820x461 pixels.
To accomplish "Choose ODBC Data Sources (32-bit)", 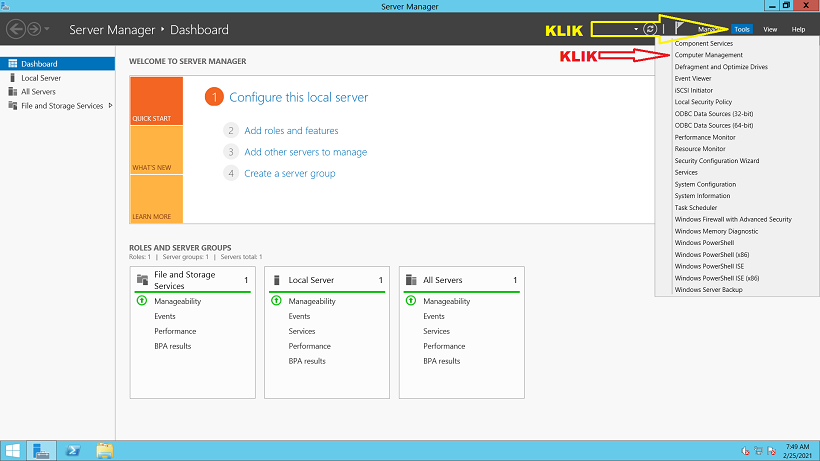I will (713, 113).
